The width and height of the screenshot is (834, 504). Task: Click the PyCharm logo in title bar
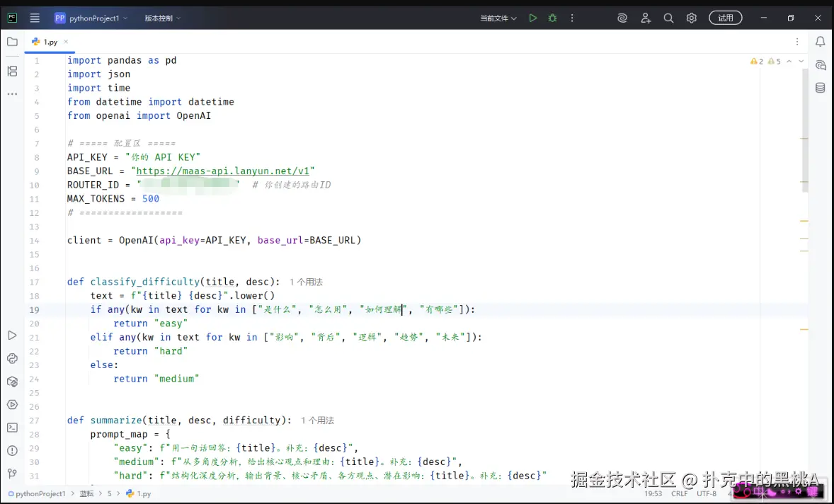click(x=12, y=18)
